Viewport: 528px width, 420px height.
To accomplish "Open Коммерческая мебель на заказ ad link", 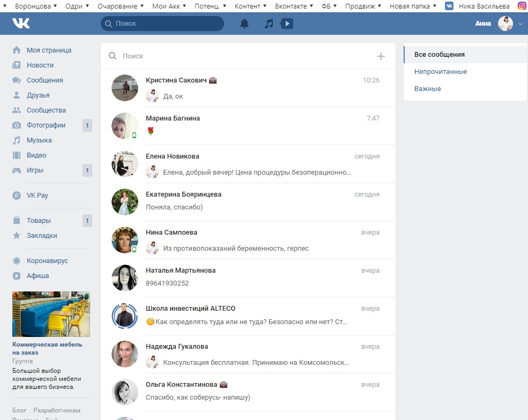I will [47, 348].
